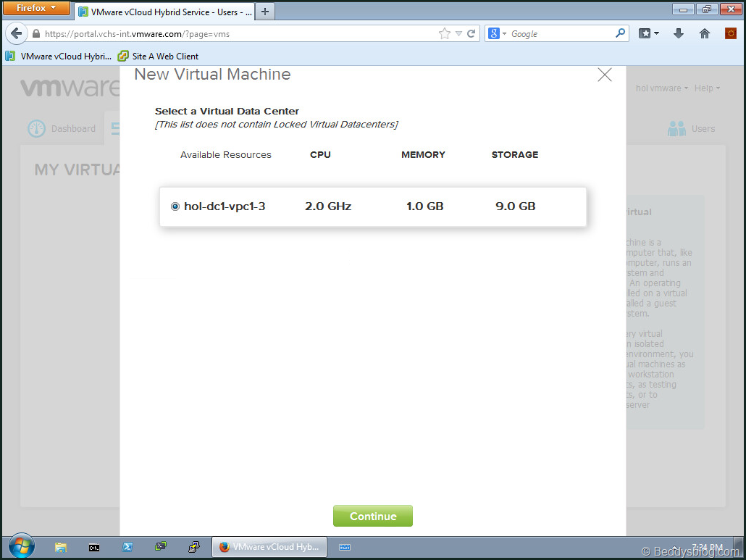Viewport: 746px width, 560px height.
Task: Click the search magnifier icon
Action: coord(621,33)
